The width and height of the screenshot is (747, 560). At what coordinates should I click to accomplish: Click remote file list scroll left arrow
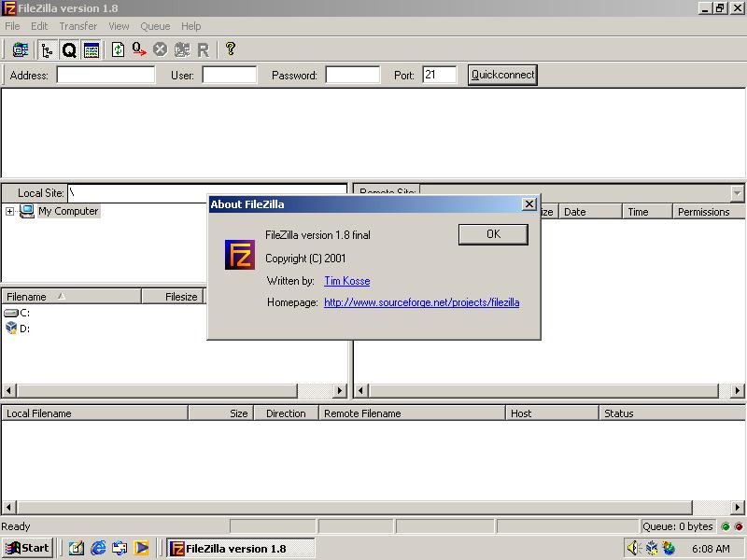click(360, 390)
